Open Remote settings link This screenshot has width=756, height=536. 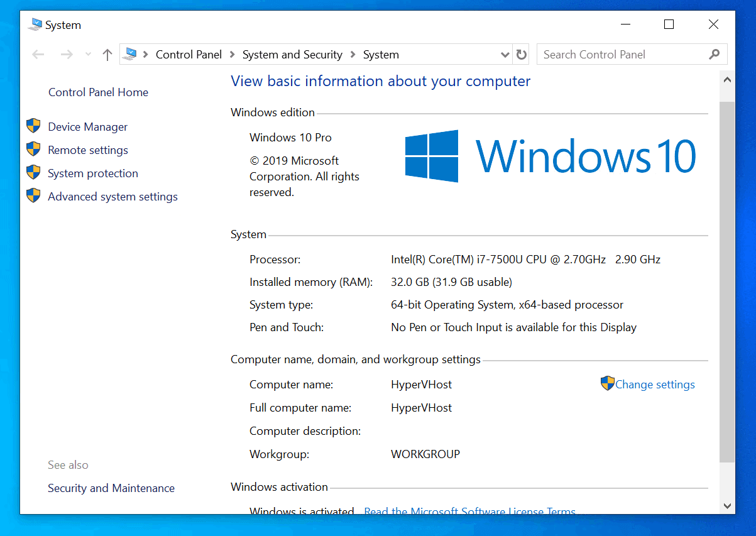(88, 150)
